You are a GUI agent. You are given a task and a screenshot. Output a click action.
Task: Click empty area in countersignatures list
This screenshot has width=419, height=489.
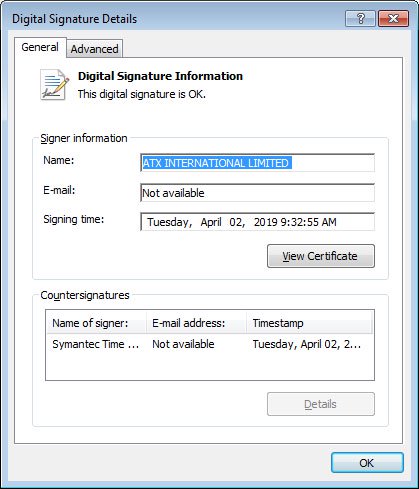click(x=210, y=367)
